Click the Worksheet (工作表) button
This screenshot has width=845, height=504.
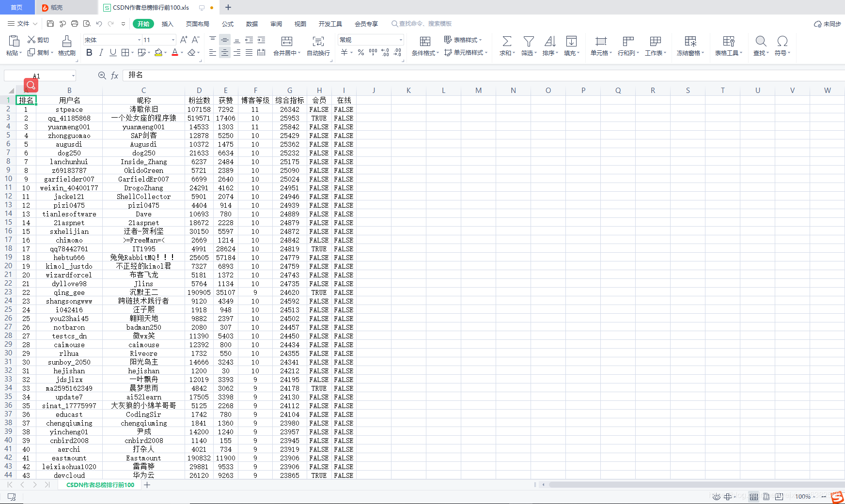[x=656, y=46]
